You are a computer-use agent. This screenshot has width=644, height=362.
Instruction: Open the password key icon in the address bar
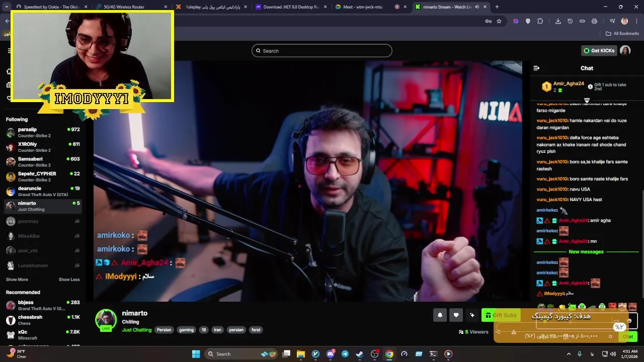488,21
